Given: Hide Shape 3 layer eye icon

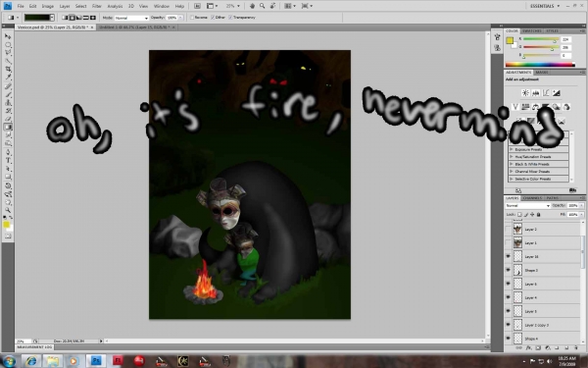Looking at the screenshot, I should (508, 270).
